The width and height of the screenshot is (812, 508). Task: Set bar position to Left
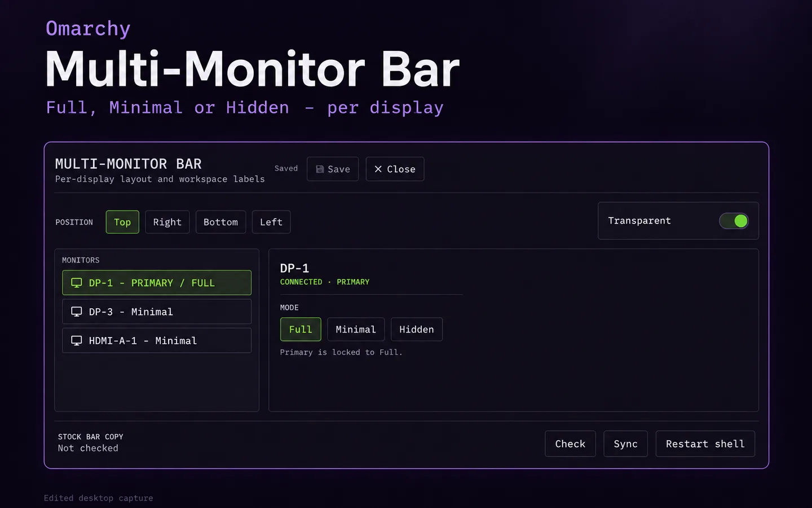pos(271,222)
